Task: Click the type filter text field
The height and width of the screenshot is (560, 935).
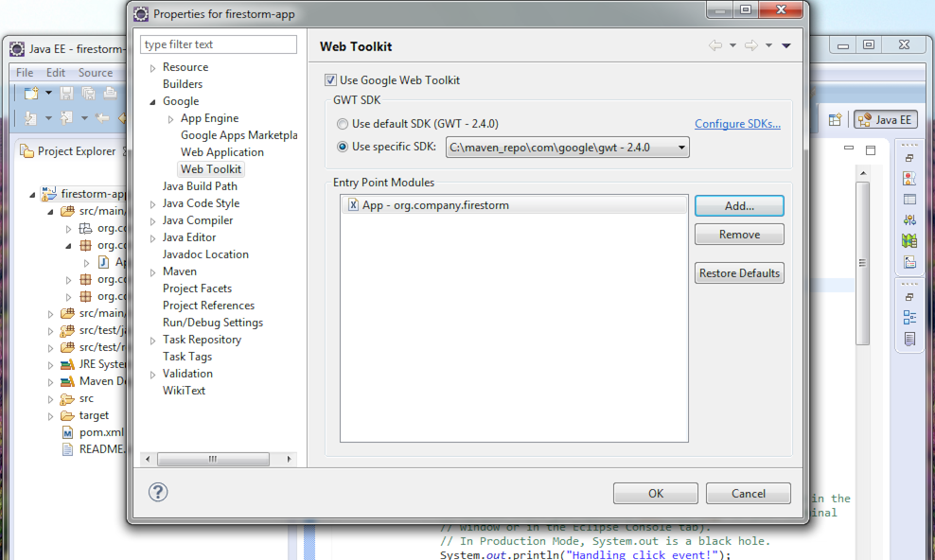Action: click(219, 44)
